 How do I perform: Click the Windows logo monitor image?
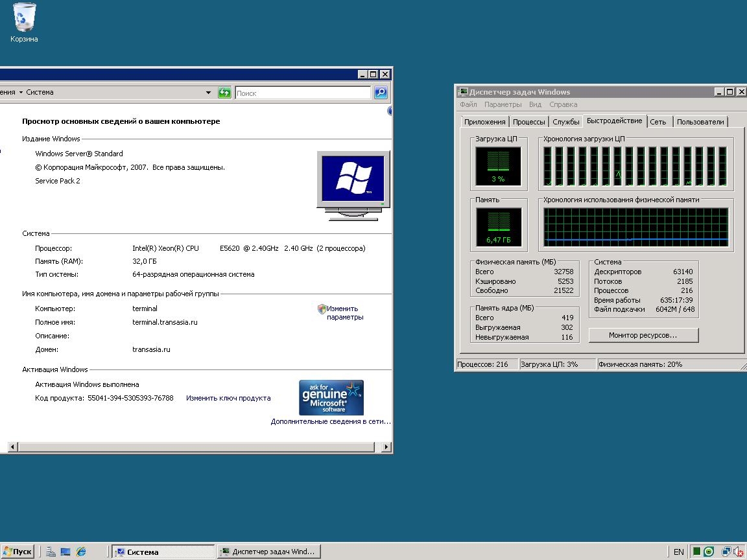[x=353, y=186]
